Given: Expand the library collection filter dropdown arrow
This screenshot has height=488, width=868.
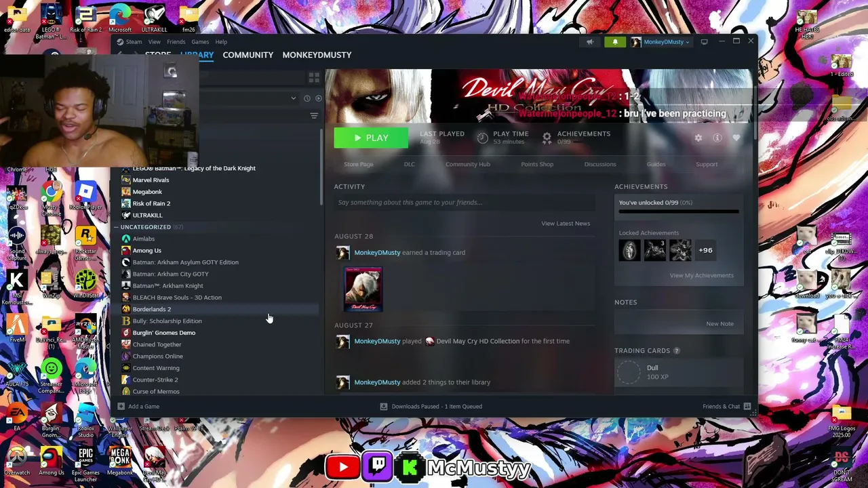Looking at the screenshot, I should coord(293,98).
